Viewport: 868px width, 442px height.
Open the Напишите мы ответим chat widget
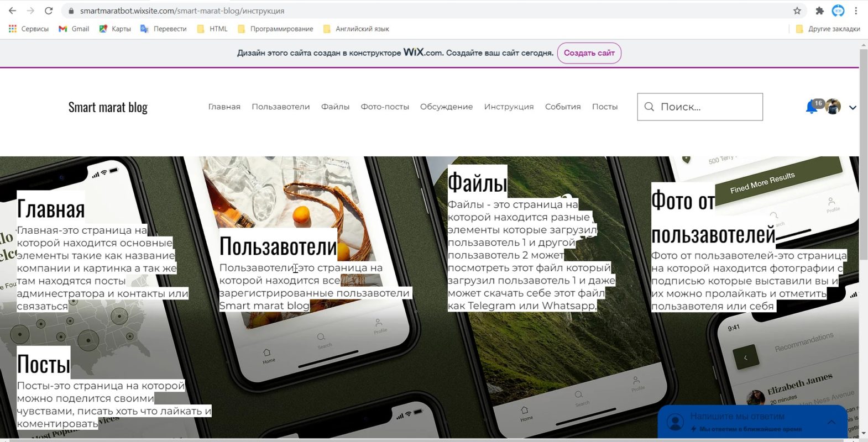752,422
